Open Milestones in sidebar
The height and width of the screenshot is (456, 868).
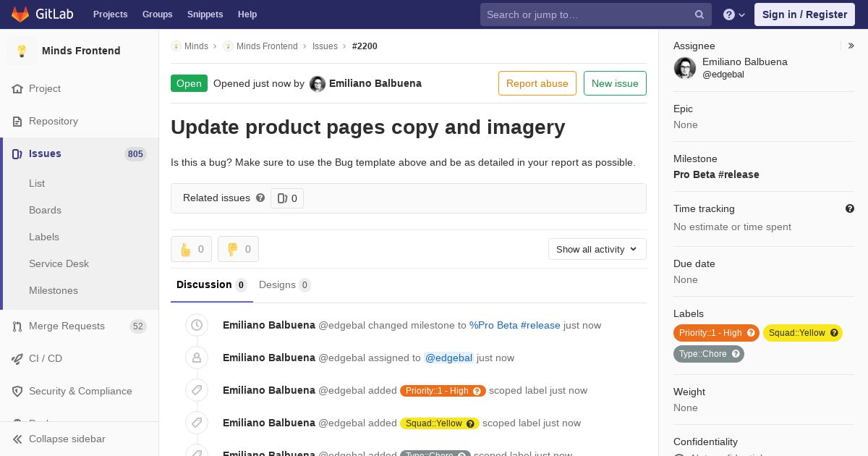coord(54,291)
